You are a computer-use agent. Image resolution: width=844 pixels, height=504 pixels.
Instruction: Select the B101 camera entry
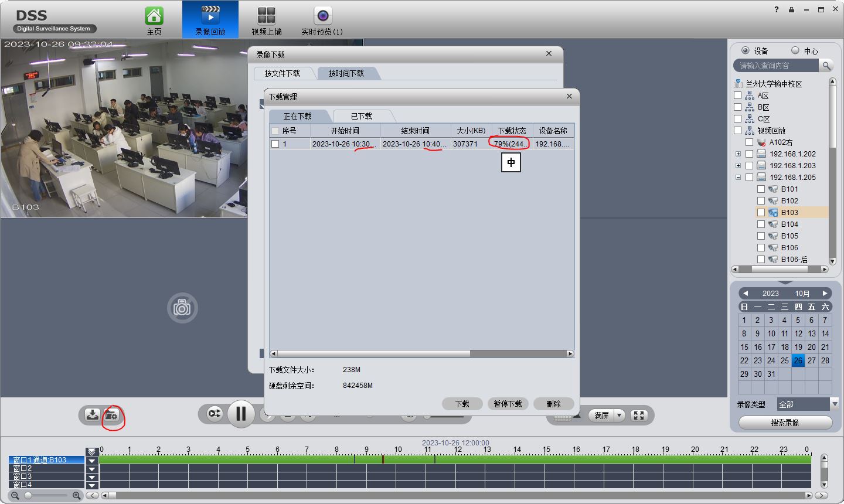tap(789, 189)
